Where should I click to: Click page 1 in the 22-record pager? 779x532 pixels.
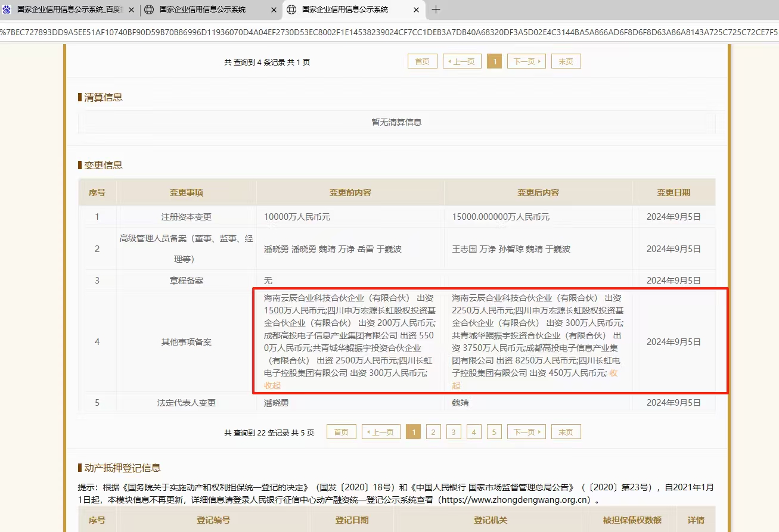pyautogui.click(x=413, y=432)
